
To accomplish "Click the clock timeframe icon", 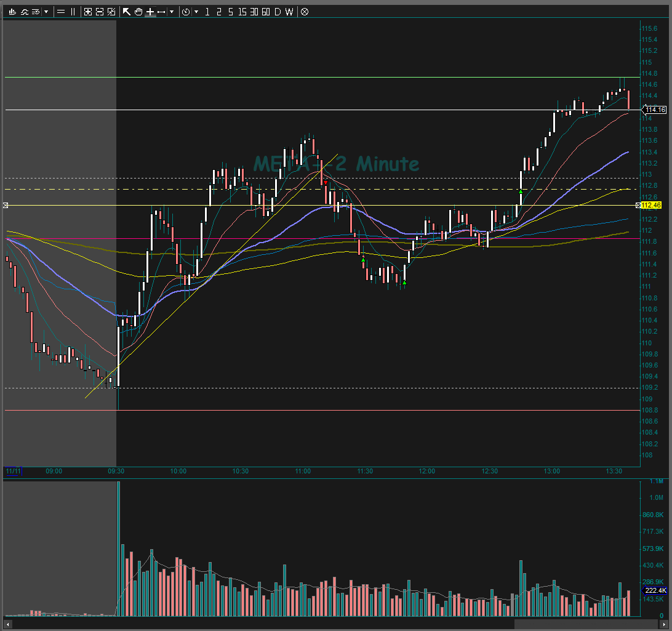I will pyautogui.click(x=186, y=12).
